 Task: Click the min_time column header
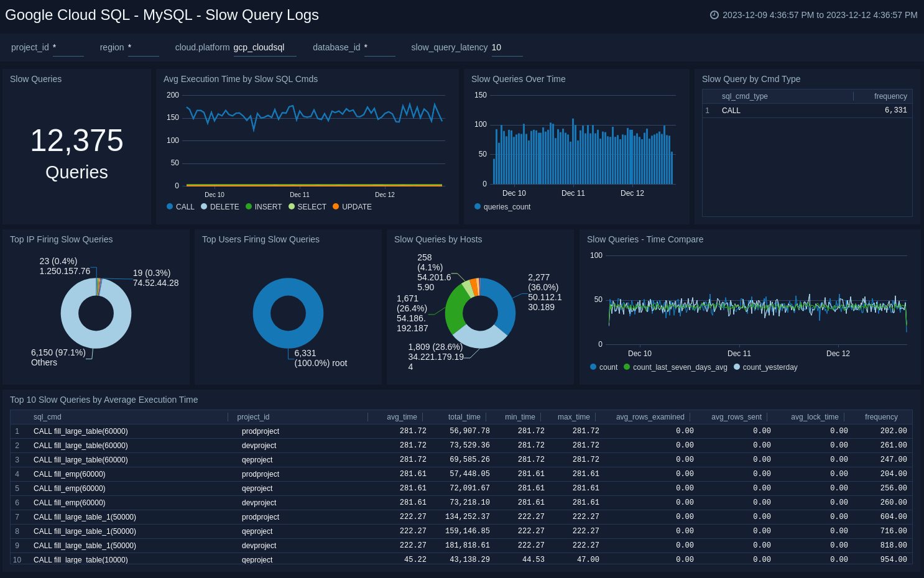(520, 417)
